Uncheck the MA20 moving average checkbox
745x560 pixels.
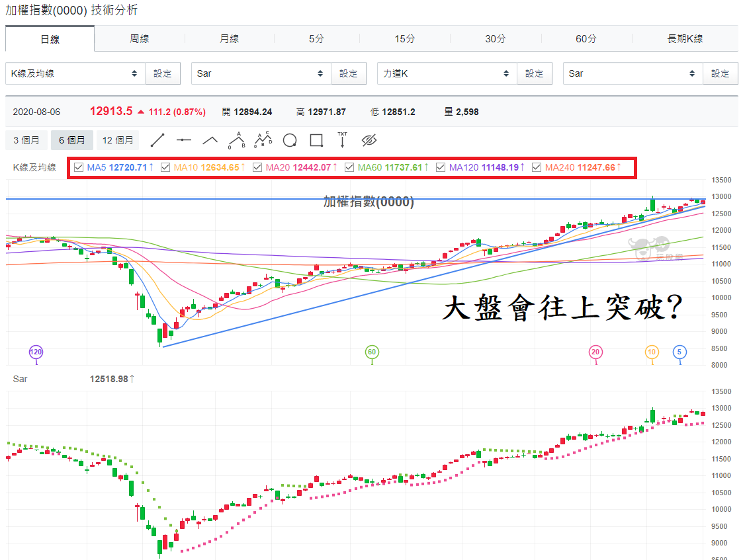pos(257,167)
